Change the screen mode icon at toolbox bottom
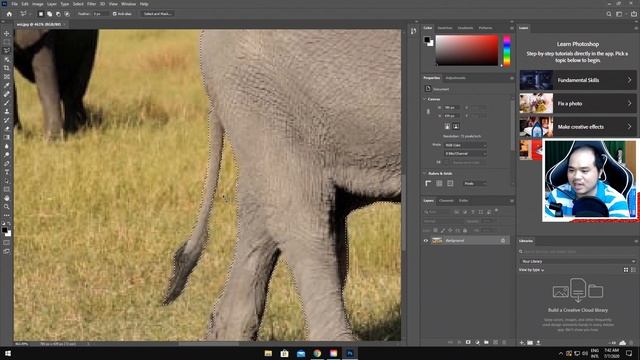 [x=7, y=251]
